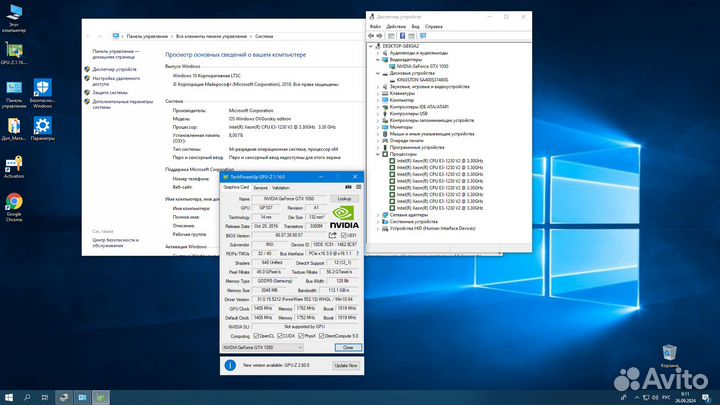Click the taskbar clock

tap(685, 398)
